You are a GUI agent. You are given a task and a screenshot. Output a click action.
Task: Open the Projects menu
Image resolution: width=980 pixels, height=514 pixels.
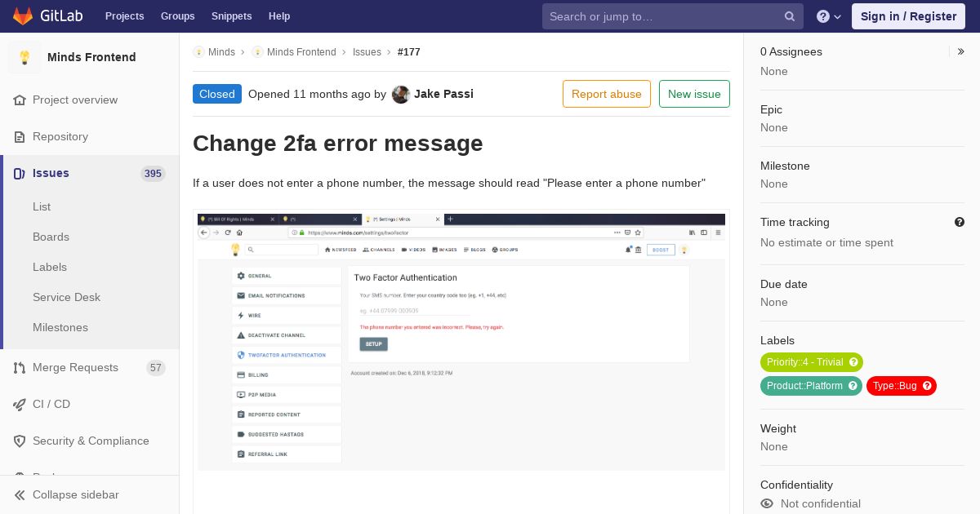125,16
